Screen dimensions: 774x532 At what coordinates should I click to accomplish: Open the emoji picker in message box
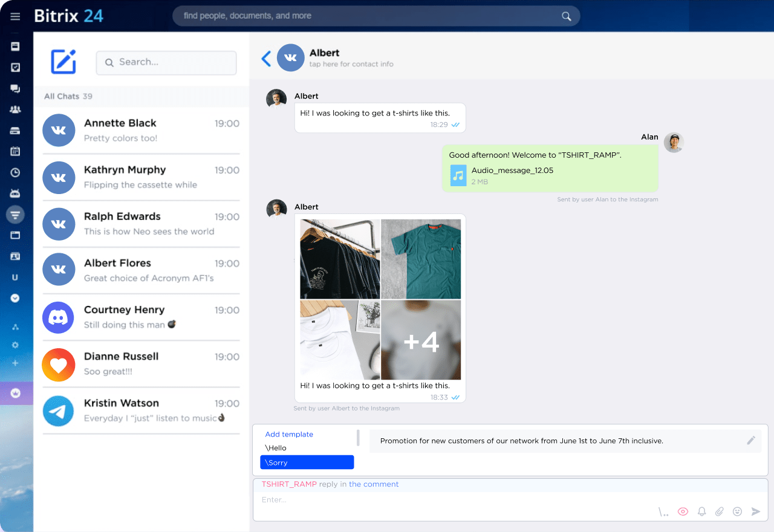point(737,511)
